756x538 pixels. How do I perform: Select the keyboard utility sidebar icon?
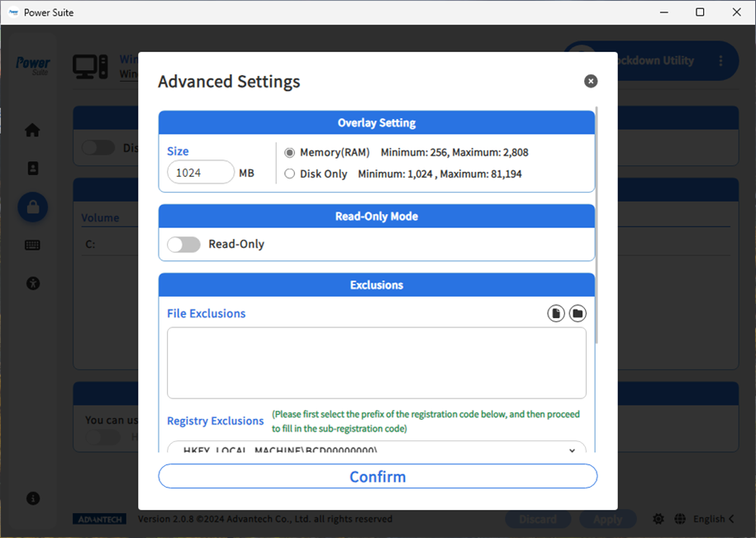[x=32, y=245]
